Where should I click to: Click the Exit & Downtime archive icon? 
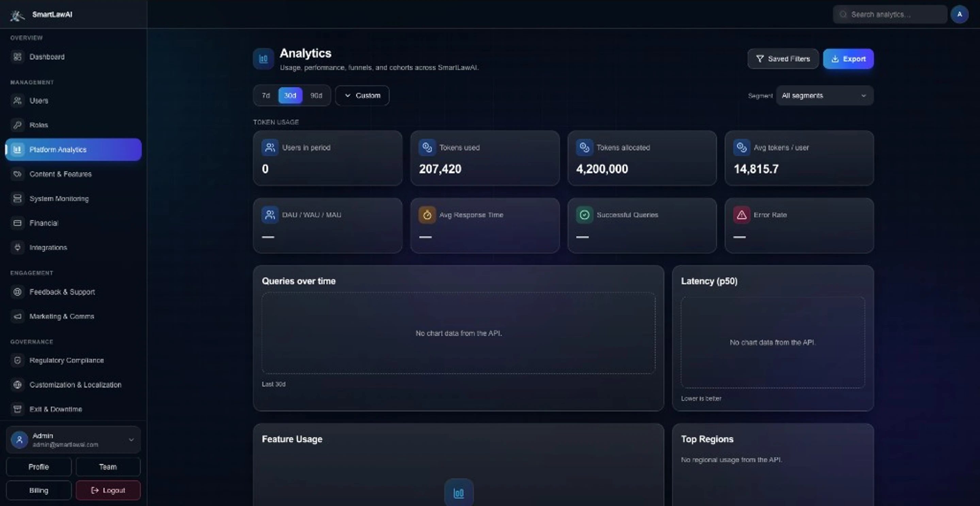click(17, 409)
